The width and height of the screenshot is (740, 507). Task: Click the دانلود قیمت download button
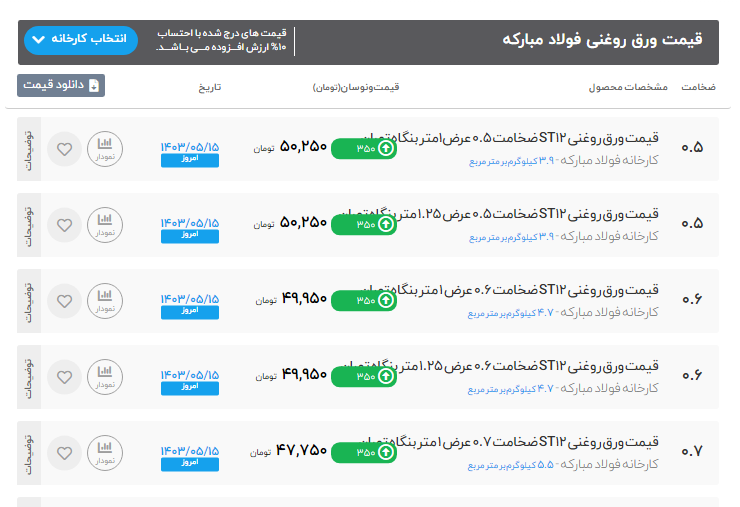(x=61, y=86)
